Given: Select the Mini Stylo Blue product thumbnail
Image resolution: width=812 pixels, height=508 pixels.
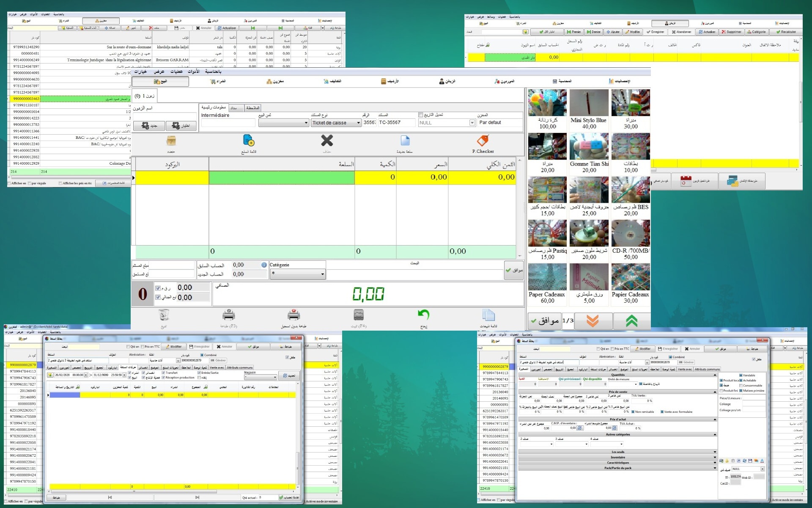Looking at the screenshot, I should [589, 103].
